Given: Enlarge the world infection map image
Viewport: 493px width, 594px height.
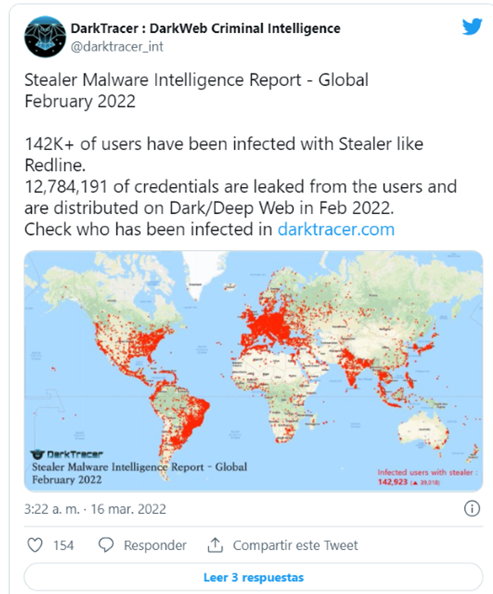Looking at the screenshot, I should click(254, 371).
